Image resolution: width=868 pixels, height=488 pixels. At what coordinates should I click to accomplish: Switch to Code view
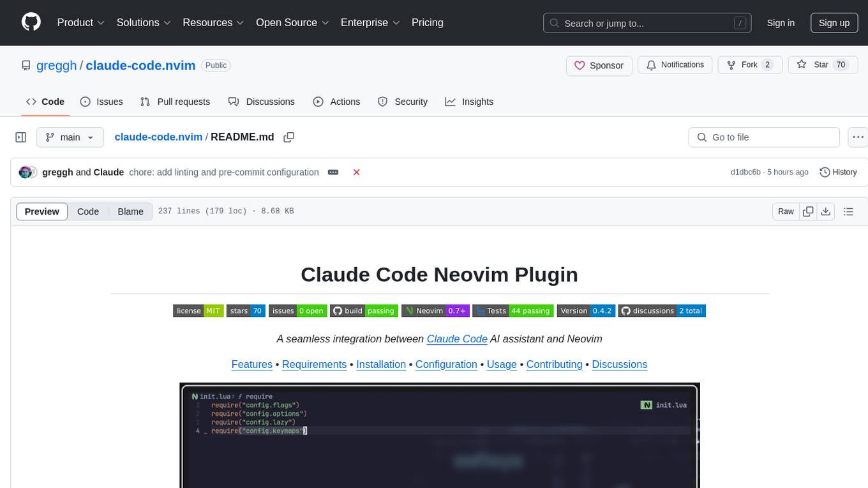pyautogui.click(x=88, y=211)
